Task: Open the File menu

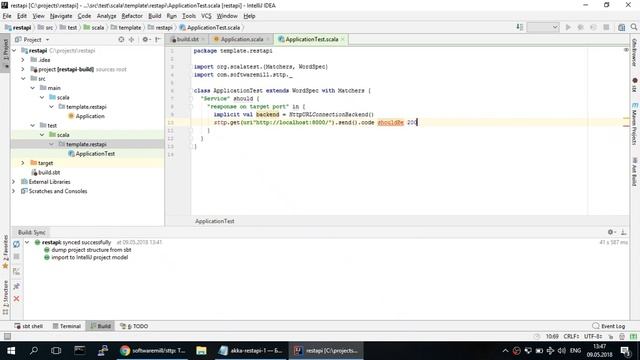Action: point(7,16)
